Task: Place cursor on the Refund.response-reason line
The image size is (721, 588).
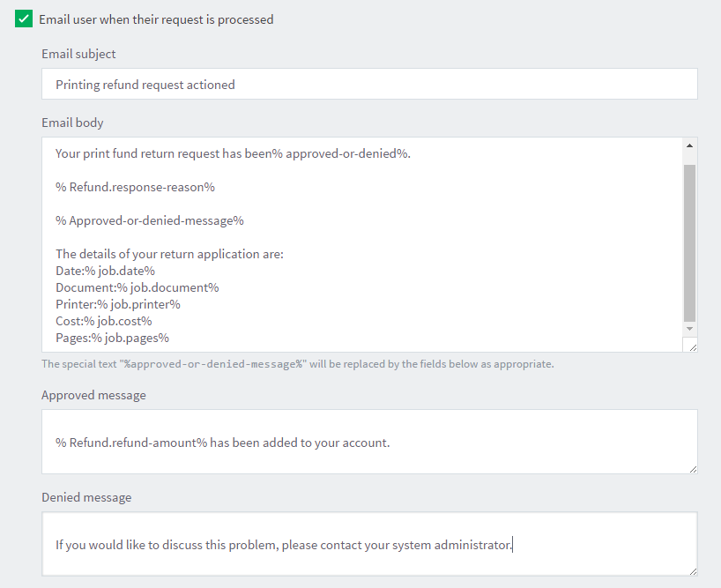Action: 136,187
